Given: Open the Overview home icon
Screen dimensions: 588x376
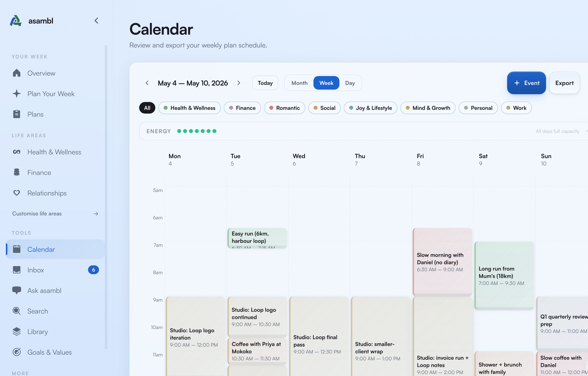Looking at the screenshot, I should tap(17, 73).
